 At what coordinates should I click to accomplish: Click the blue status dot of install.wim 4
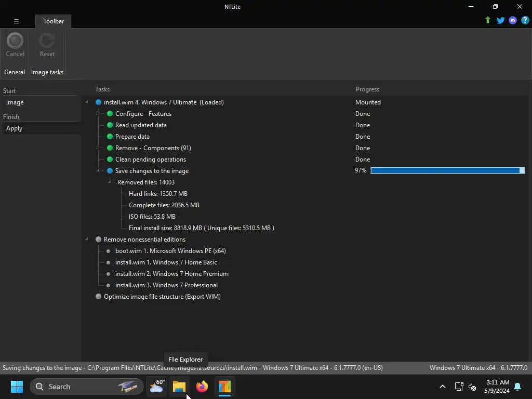click(98, 102)
